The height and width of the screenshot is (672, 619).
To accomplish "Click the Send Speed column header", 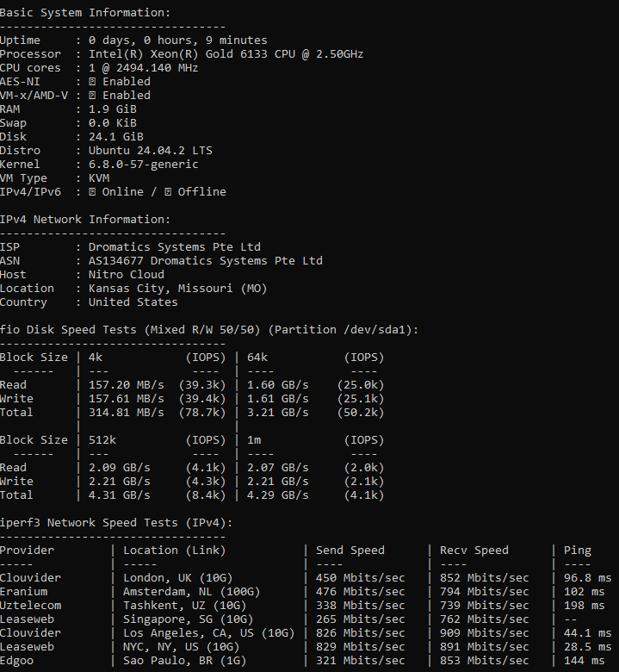I will pos(350,551).
